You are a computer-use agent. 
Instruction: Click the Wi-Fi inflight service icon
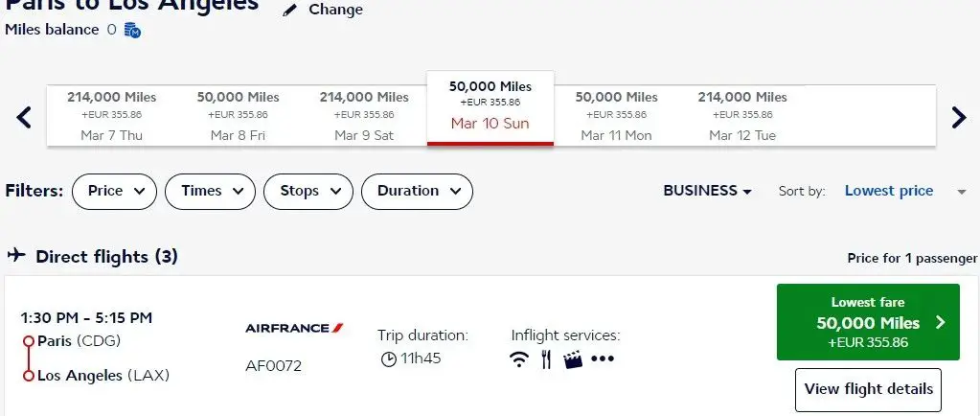click(x=519, y=359)
